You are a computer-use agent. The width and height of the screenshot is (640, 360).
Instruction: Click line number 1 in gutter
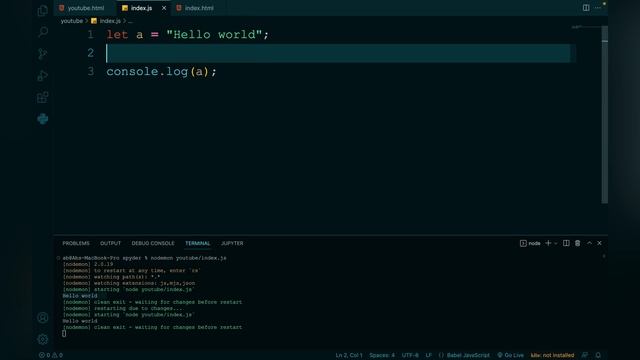pos(91,35)
